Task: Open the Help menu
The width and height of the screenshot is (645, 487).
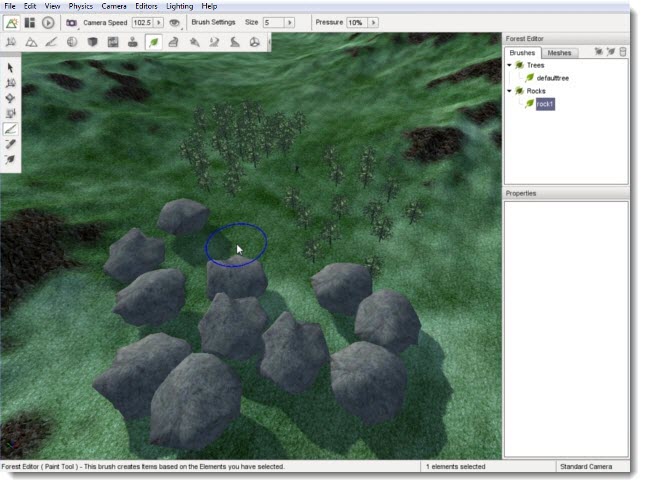Action: tap(209, 6)
